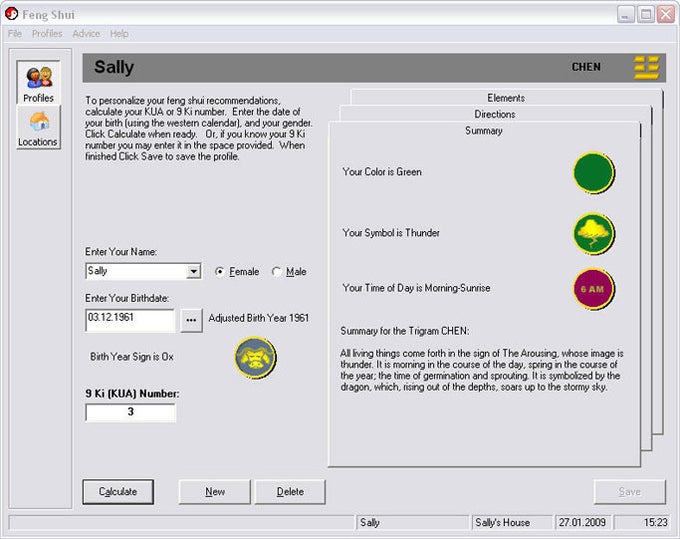Focus the birthdate input field
This screenshot has height=539, width=680.
(x=130, y=320)
